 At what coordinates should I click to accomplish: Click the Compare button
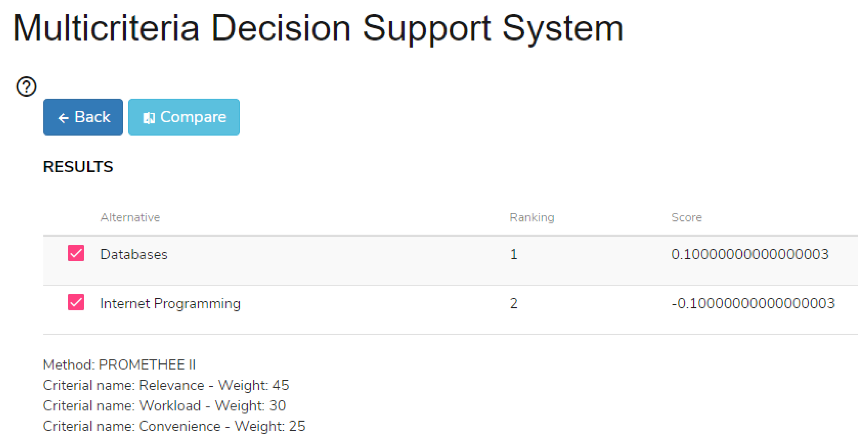click(x=184, y=117)
